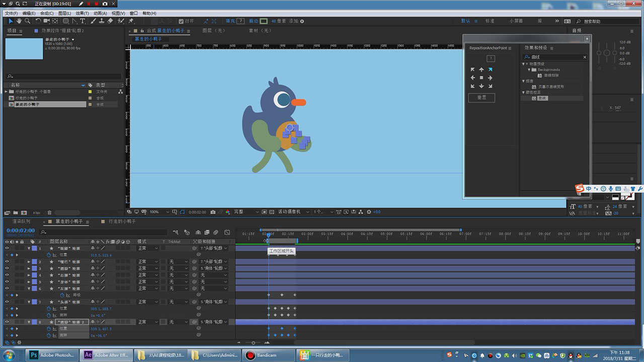Select the Eraser tool
The width and height of the screenshot is (644, 362).
(110, 21)
